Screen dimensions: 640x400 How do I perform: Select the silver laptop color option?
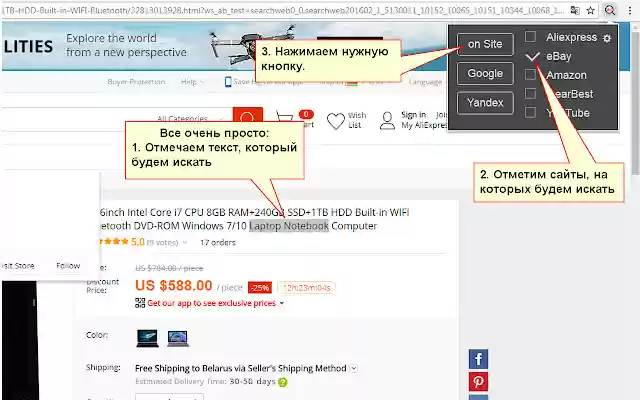pos(178,338)
